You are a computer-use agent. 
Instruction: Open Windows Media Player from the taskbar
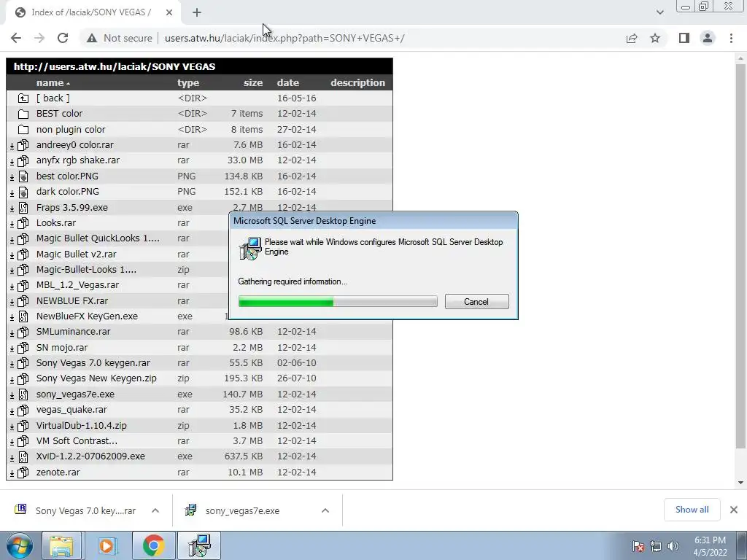click(108, 545)
